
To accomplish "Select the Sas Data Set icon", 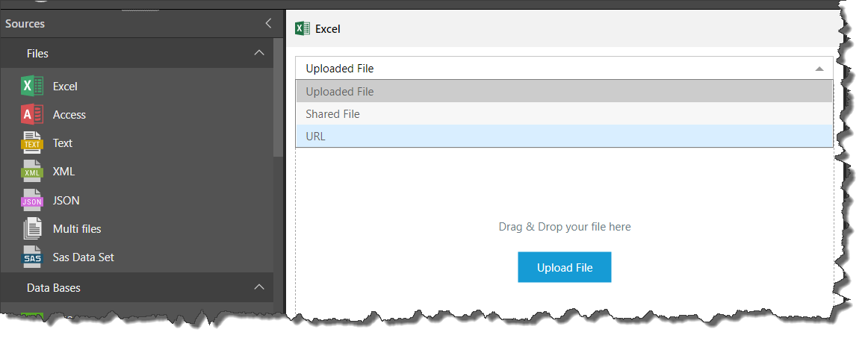I will coord(32,257).
